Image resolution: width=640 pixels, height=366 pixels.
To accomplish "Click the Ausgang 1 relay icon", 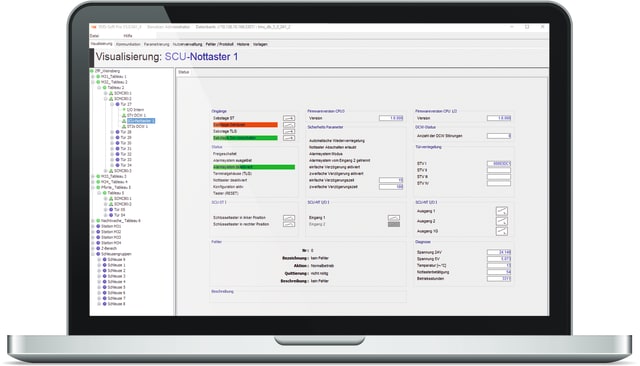I will point(502,211).
